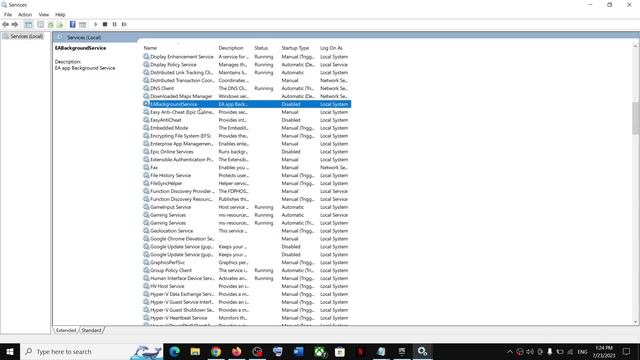Open Google Chrome from the taskbar
Viewport: 640px width, 360px height.
click(x=216, y=351)
